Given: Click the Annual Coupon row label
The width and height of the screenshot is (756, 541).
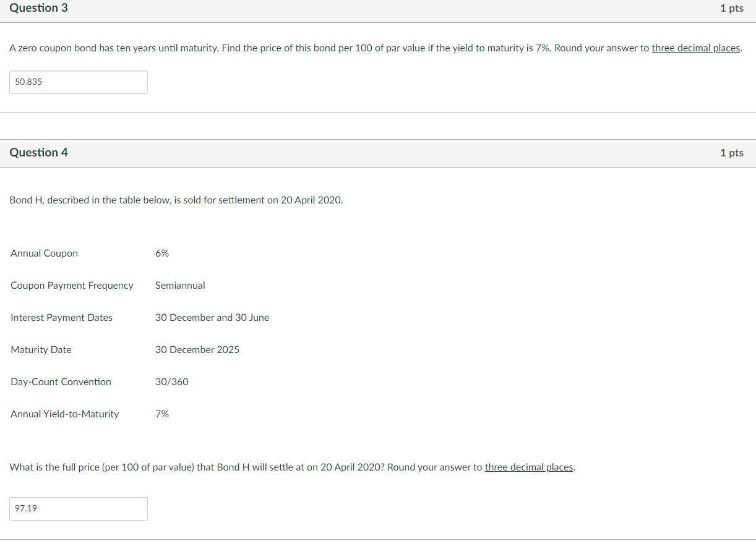Looking at the screenshot, I should (45, 253).
